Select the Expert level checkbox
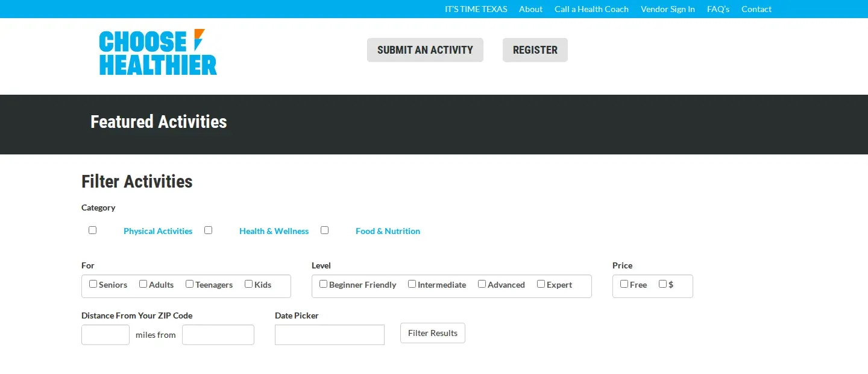 pos(541,284)
